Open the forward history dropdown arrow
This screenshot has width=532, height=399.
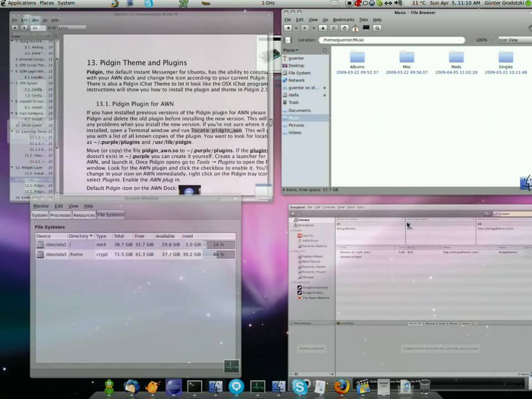tap(313, 28)
